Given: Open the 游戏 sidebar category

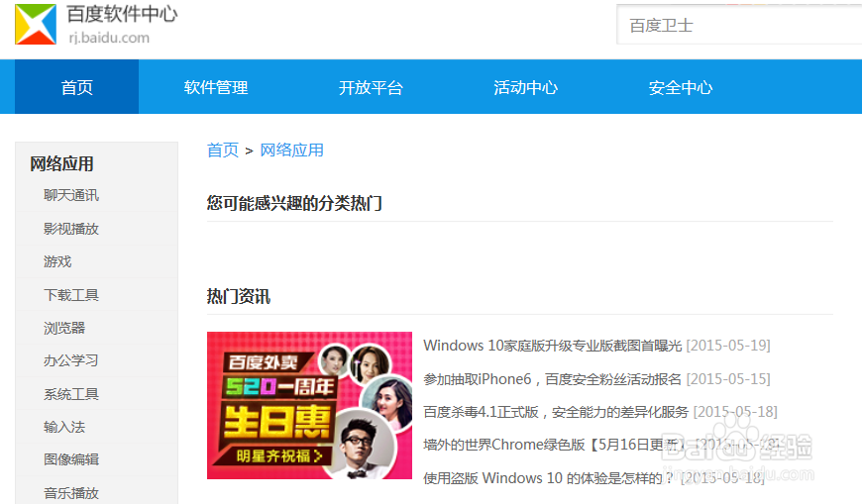Looking at the screenshot, I should pos(57,261).
